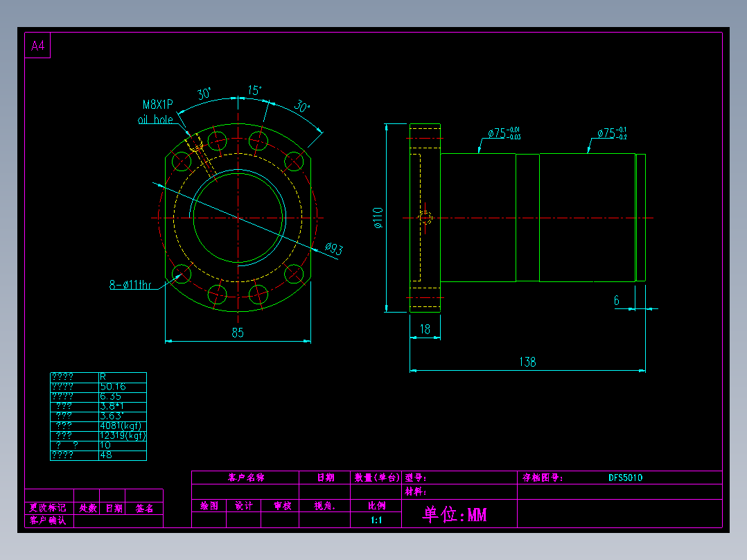Click the 48 value in spec table
Image resolution: width=747 pixels, height=560 pixels.
[x=106, y=455]
